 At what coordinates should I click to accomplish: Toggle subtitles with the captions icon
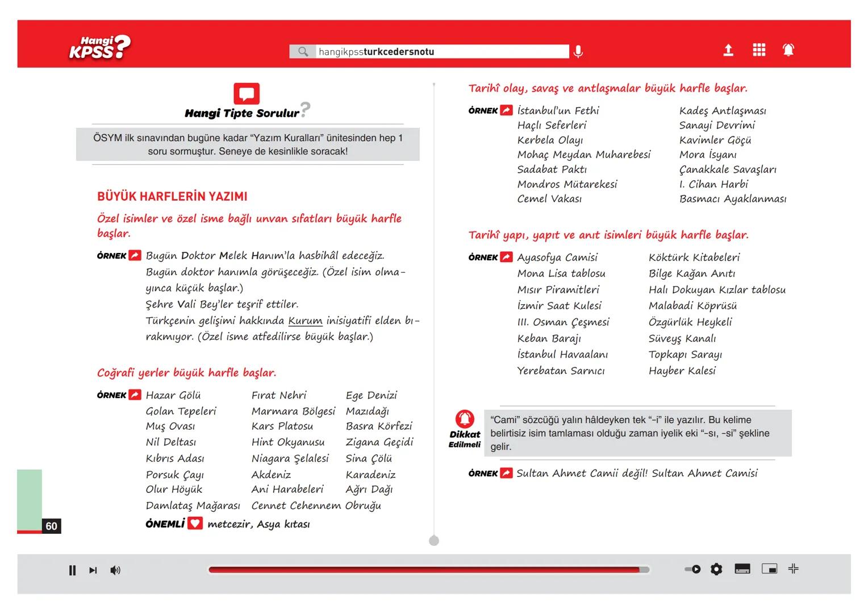point(742,569)
